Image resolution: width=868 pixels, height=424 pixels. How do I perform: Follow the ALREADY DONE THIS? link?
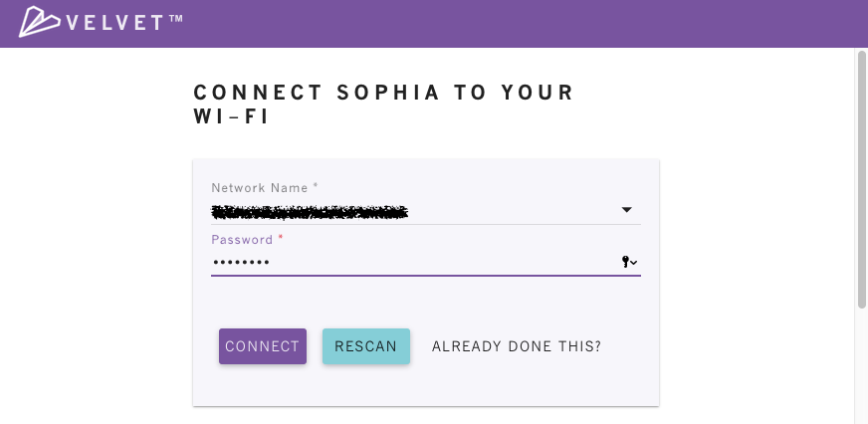(517, 346)
